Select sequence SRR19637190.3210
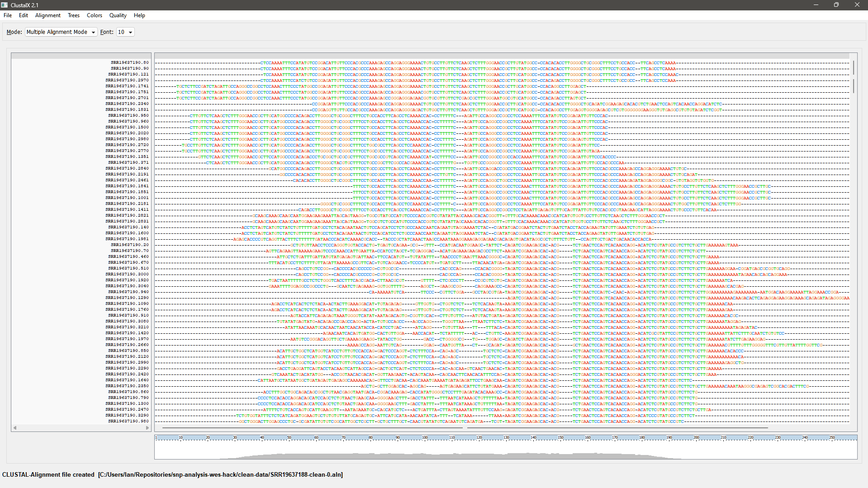 (x=127, y=327)
